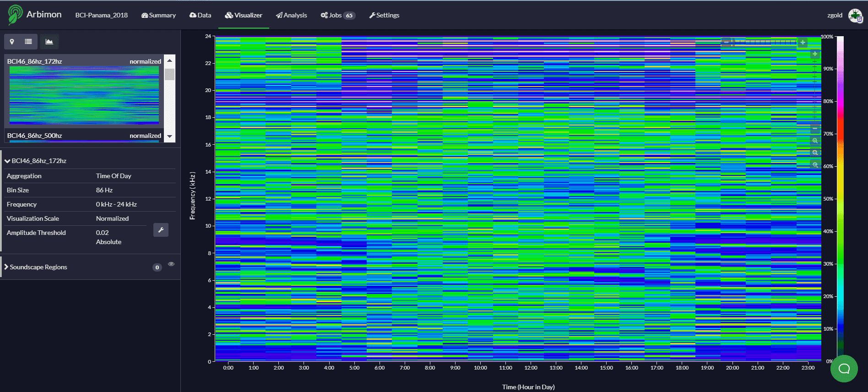The height and width of the screenshot is (392, 868).
Task: Click the 100% color scale label
Action: pyautogui.click(x=827, y=37)
